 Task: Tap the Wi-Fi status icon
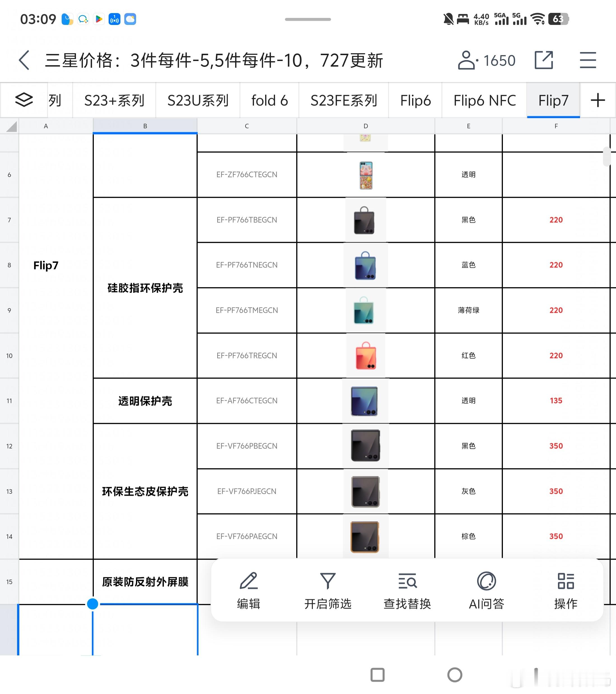(x=538, y=19)
